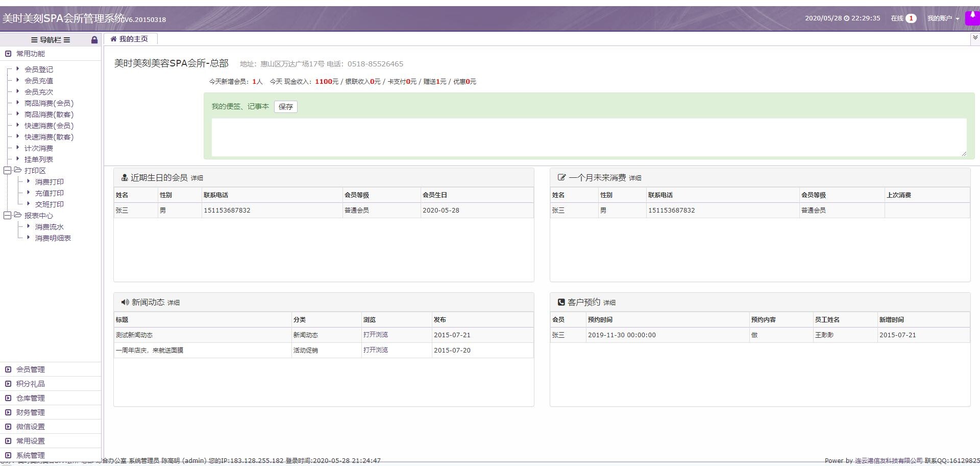Click the online count badge showing 1
This screenshot has width=980, height=466.
911,18
